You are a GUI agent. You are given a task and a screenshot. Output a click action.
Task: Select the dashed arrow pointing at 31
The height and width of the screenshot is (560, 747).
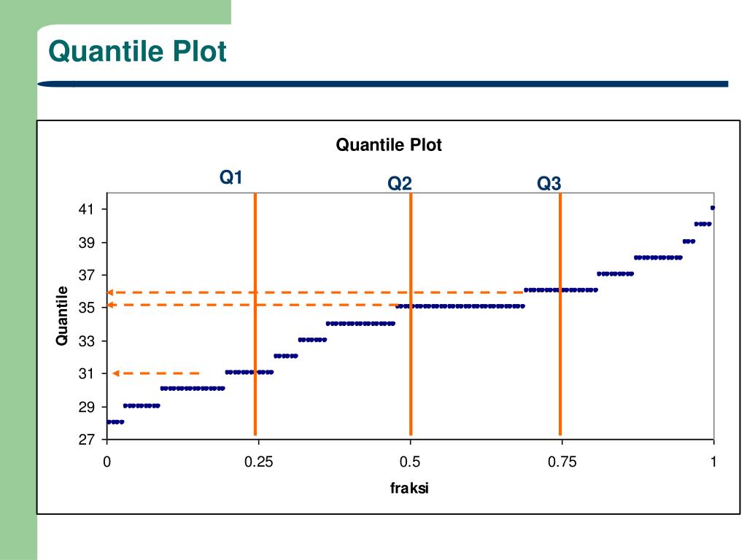(x=156, y=373)
